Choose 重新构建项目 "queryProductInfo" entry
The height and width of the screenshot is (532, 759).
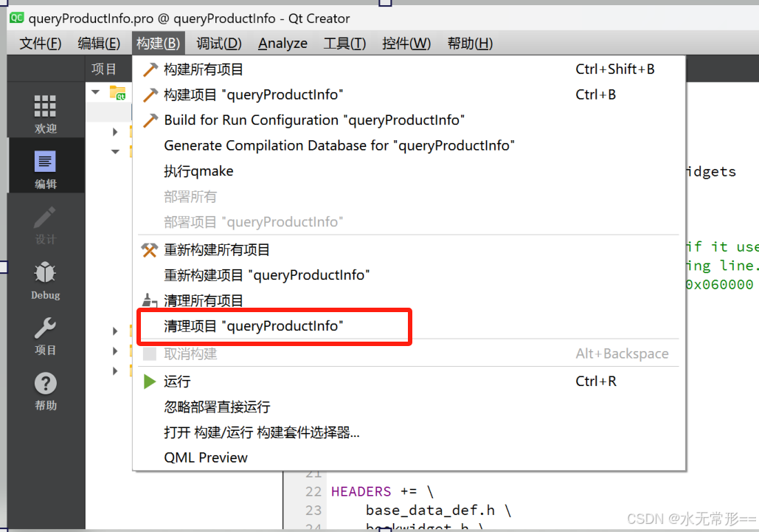tap(409, 275)
